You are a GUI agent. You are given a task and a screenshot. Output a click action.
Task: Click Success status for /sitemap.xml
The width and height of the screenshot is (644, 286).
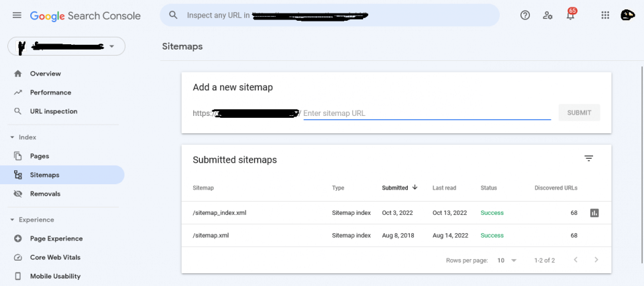coord(492,236)
